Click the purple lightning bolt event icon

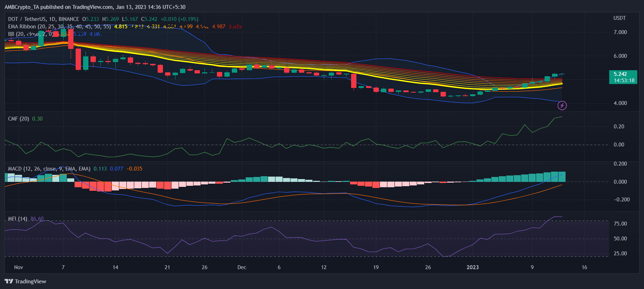tap(562, 105)
